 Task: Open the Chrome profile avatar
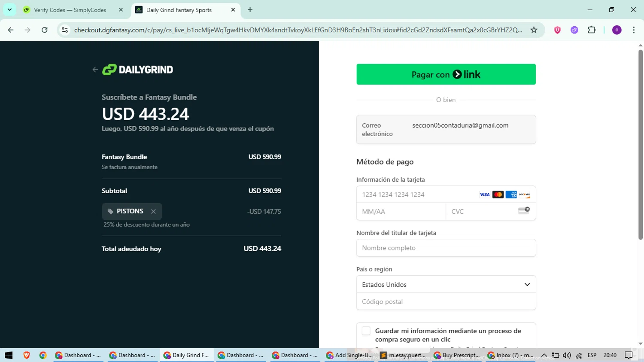(617, 30)
